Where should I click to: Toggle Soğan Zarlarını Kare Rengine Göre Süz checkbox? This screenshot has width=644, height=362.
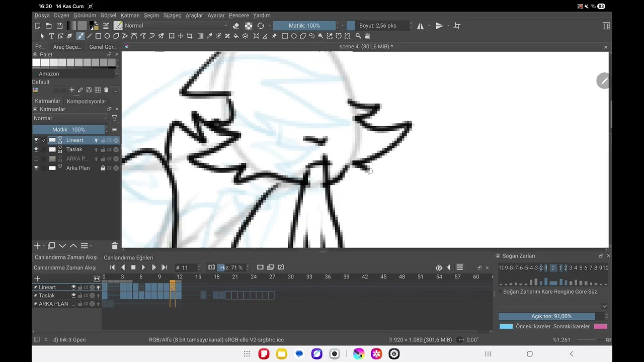coord(501,292)
